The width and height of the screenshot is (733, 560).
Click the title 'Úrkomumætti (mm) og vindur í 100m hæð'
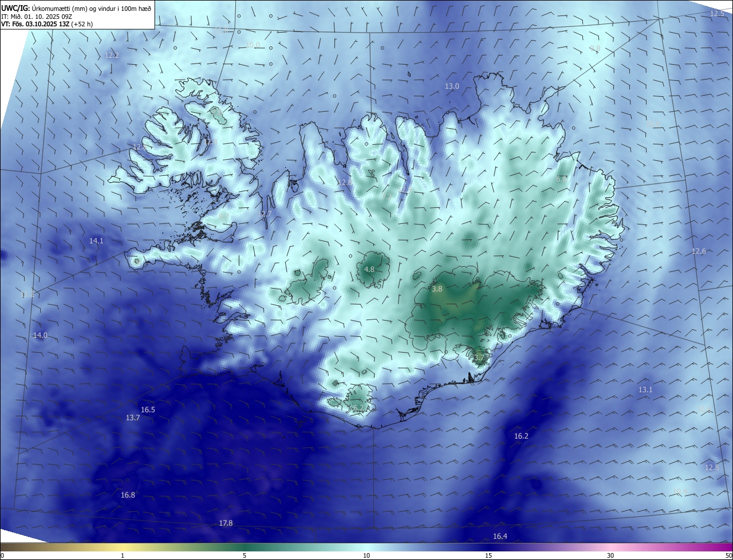tap(92, 7)
